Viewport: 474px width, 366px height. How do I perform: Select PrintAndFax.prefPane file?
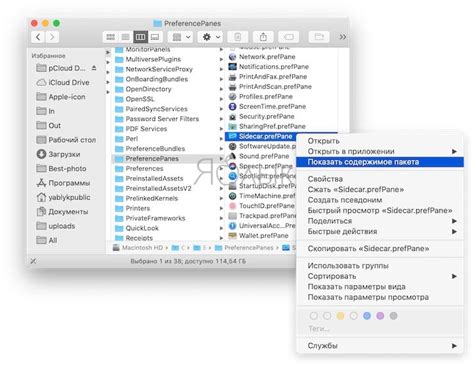pos(272,77)
